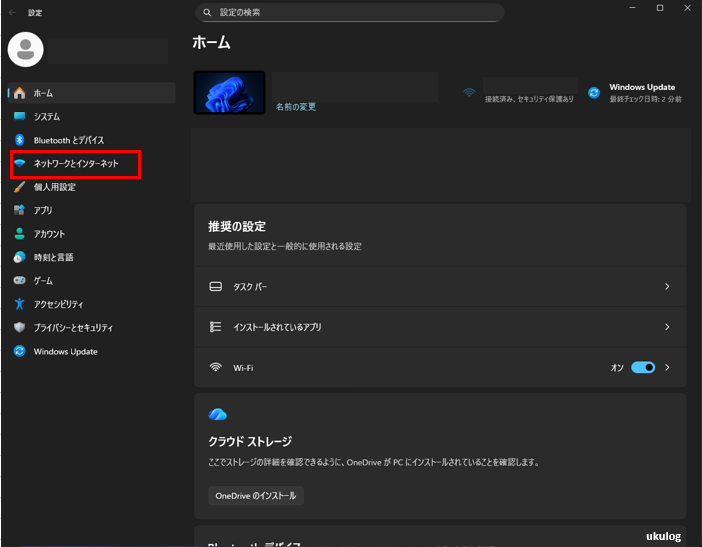The width and height of the screenshot is (702, 547).
Task: Click the ゲーム controller icon
Action: point(19,281)
